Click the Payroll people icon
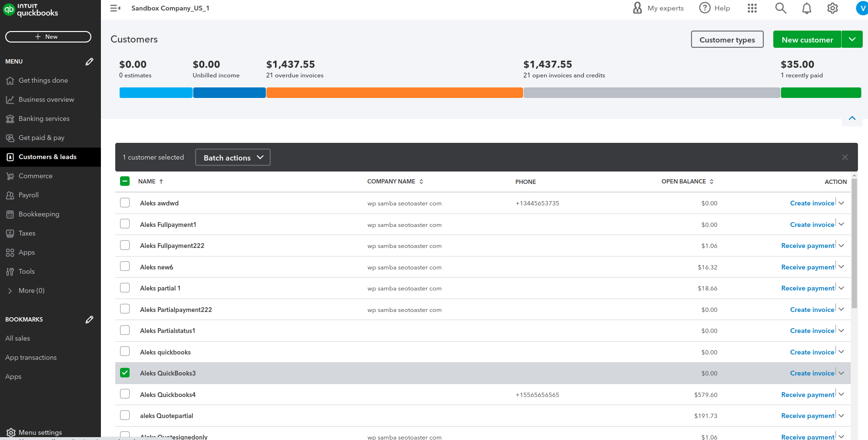Screen dimensions: 868x440 coord(10,195)
